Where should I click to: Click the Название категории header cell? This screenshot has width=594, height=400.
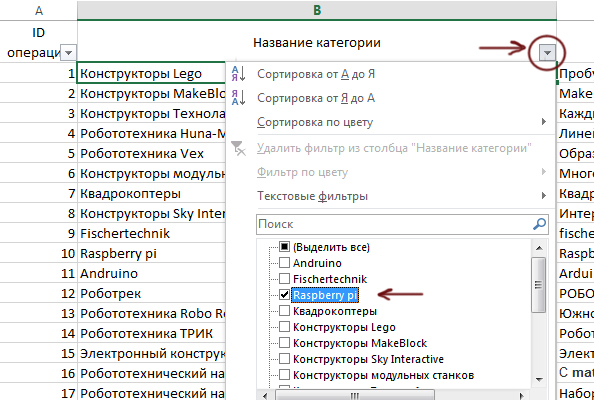pyautogui.click(x=317, y=42)
